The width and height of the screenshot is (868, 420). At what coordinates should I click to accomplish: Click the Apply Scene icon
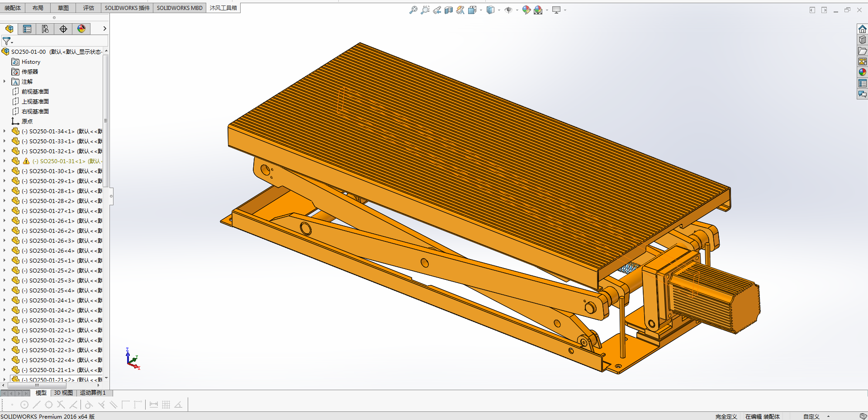(x=538, y=10)
